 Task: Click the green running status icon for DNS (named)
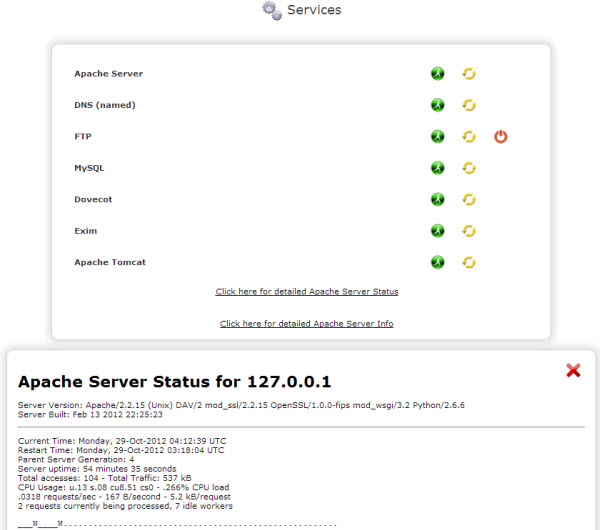(x=437, y=105)
